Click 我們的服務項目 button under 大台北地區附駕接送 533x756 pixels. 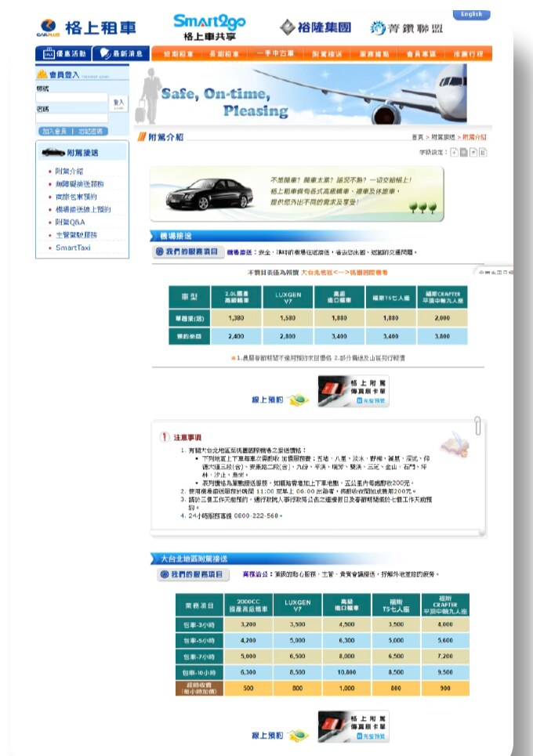coord(193,574)
